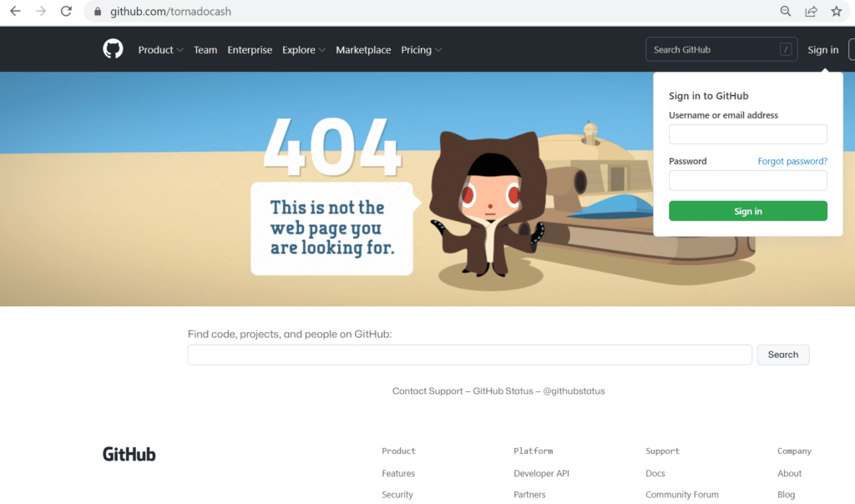Click the 'Sign in to GitHub' heading
The width and height of the screenshot is (855, 504).
708,96
